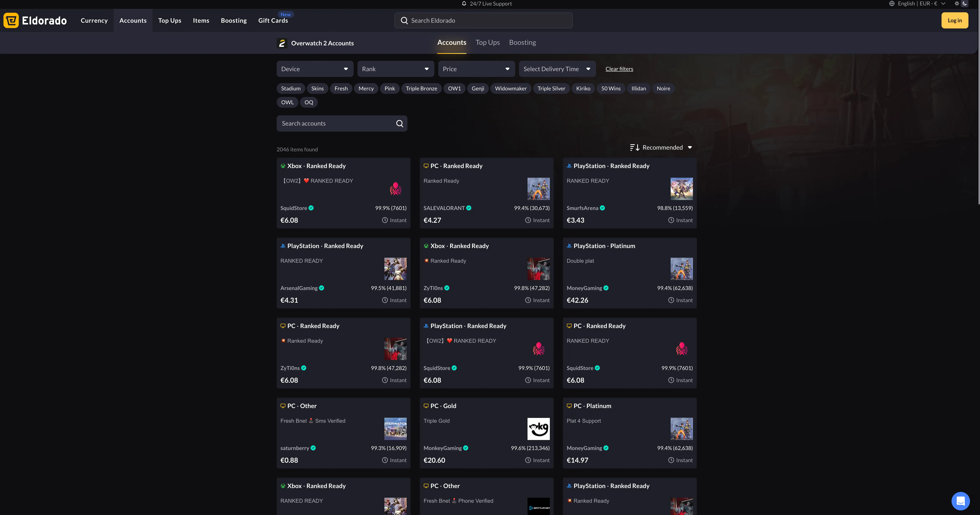Screen dimensions: 980x515
Task: Switch to the Boosting tab
Action: [522, 43]
